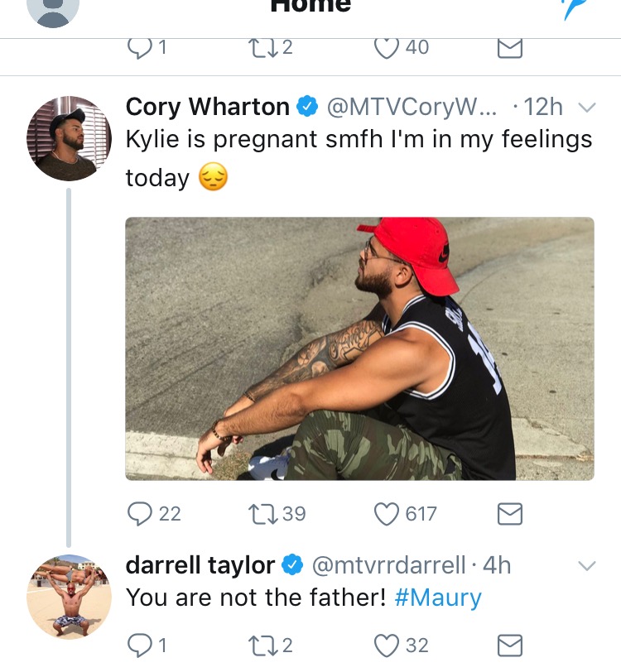Open the photo of man in red cap
The height and width of the screenshot is (672, 621).
tap(359, 348)
